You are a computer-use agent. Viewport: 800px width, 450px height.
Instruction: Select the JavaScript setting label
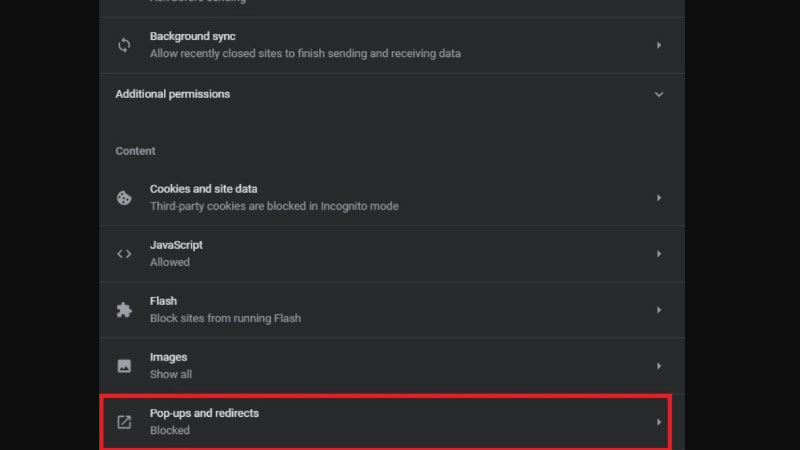pyautogui.click(x=176, y=245)
